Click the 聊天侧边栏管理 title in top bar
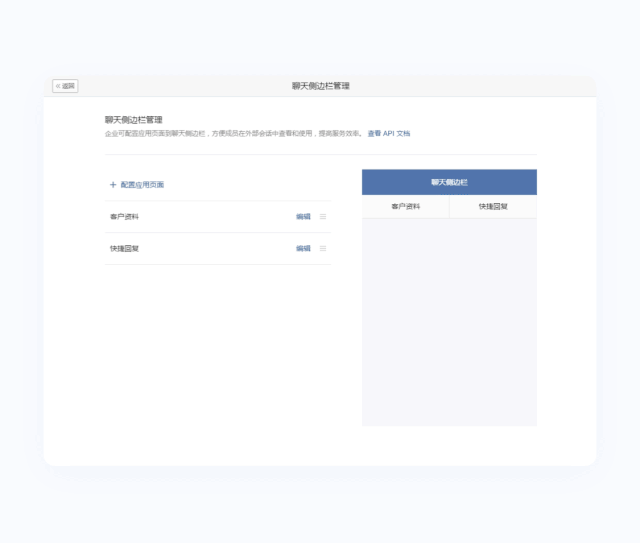Screen dimensions: 640x543 coord(320,86)
